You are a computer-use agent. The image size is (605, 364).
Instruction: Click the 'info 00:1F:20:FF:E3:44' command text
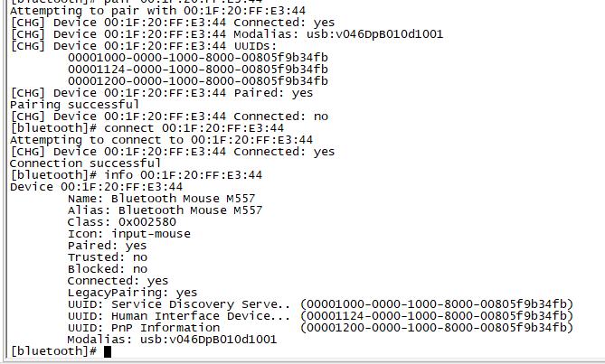point(183,175)
